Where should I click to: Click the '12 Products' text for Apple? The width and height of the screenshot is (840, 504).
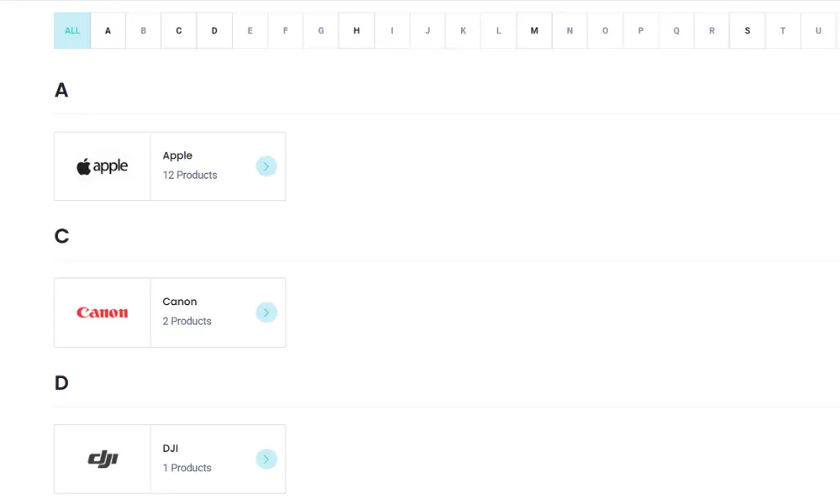click(190, 176)
